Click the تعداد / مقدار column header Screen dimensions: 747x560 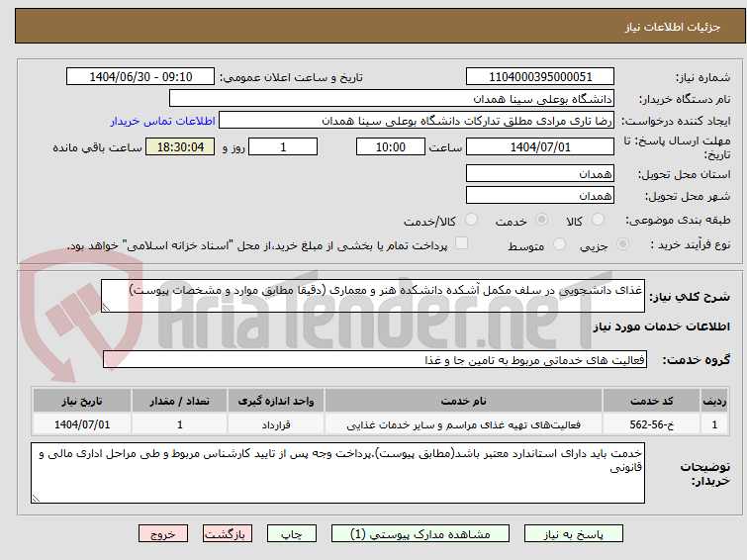click(x=180, y=401)
